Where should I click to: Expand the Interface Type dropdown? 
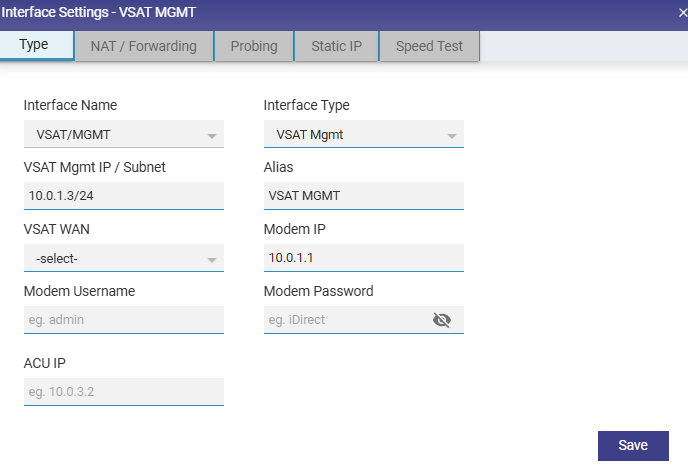363,135
